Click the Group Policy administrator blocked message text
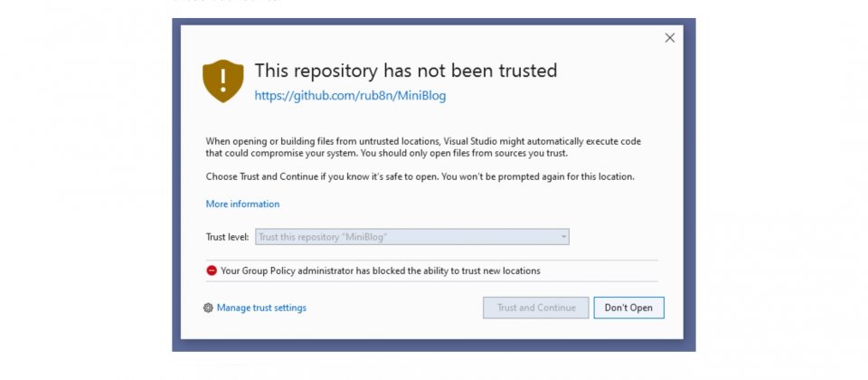868x380 pixels. [381, 271]
